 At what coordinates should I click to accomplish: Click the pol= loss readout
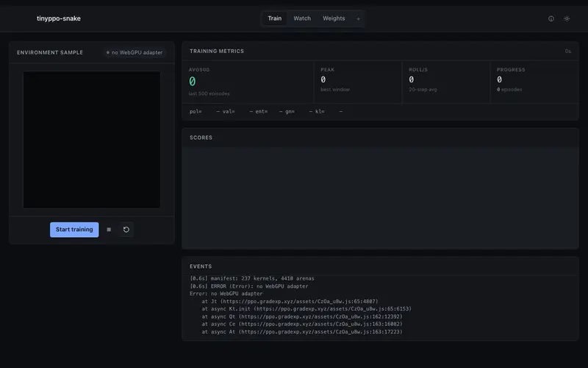tap(205, 112)
